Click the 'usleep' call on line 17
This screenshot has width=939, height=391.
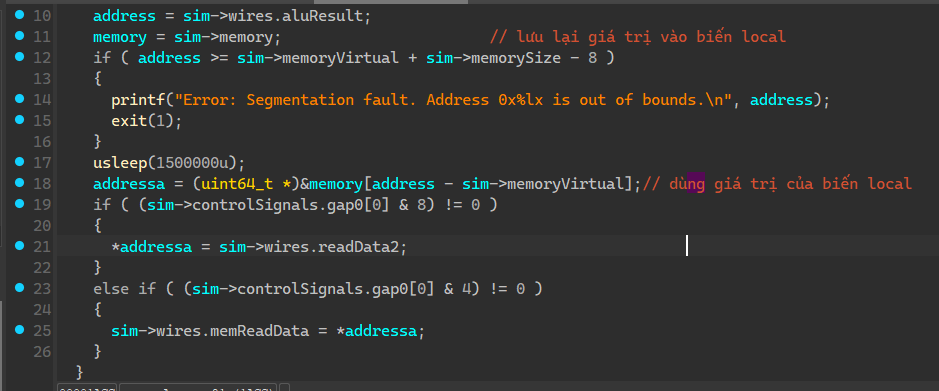pos(120,163)
